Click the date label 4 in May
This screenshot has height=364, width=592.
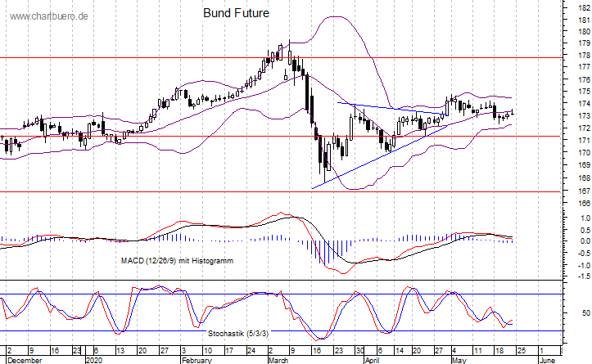point(454,351)
